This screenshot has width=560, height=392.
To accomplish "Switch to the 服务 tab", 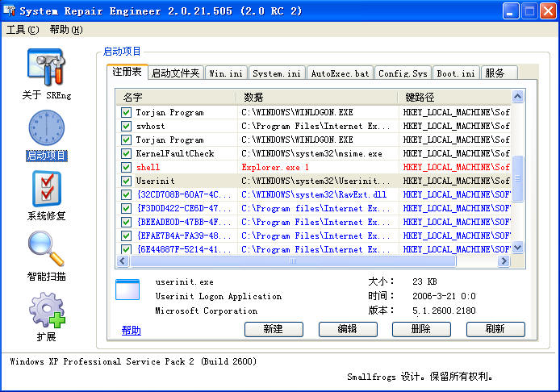I will point(499,73).
